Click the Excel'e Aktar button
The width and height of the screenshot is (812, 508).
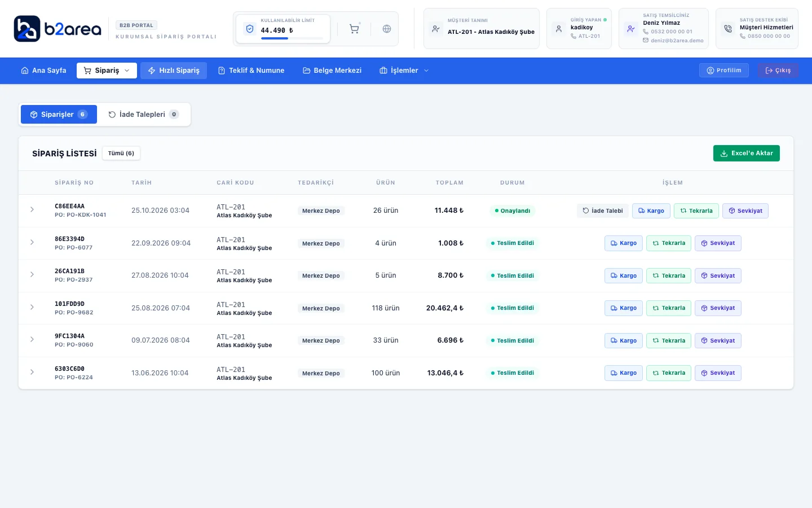tap(747, 154)
